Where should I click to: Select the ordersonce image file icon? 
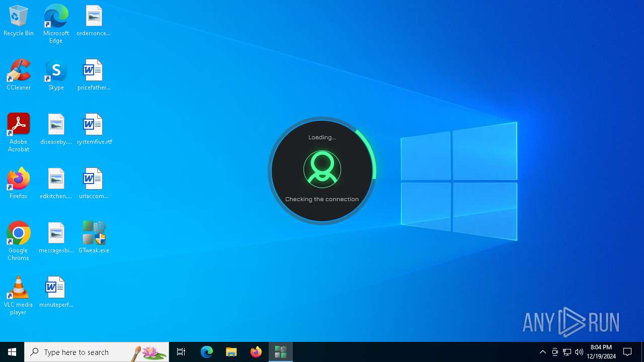pyautogui.click(x=94, y=21)
